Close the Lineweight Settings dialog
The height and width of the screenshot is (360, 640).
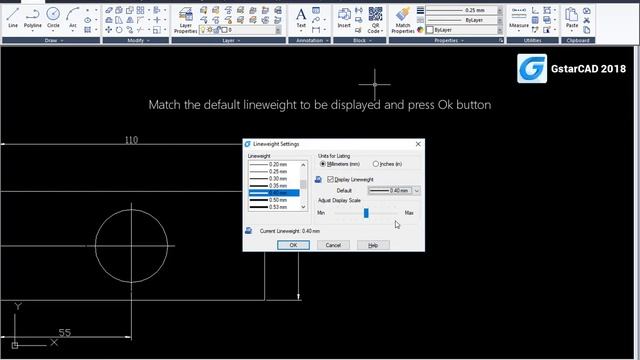click(x=418, y=144)
